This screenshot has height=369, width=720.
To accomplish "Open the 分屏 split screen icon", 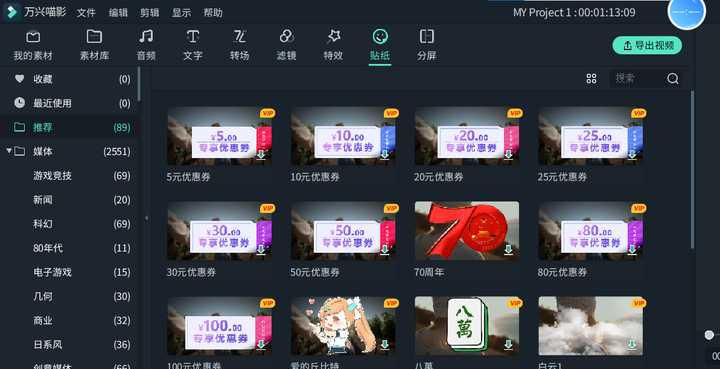I will pyautogui.click(x=427, y=36).
